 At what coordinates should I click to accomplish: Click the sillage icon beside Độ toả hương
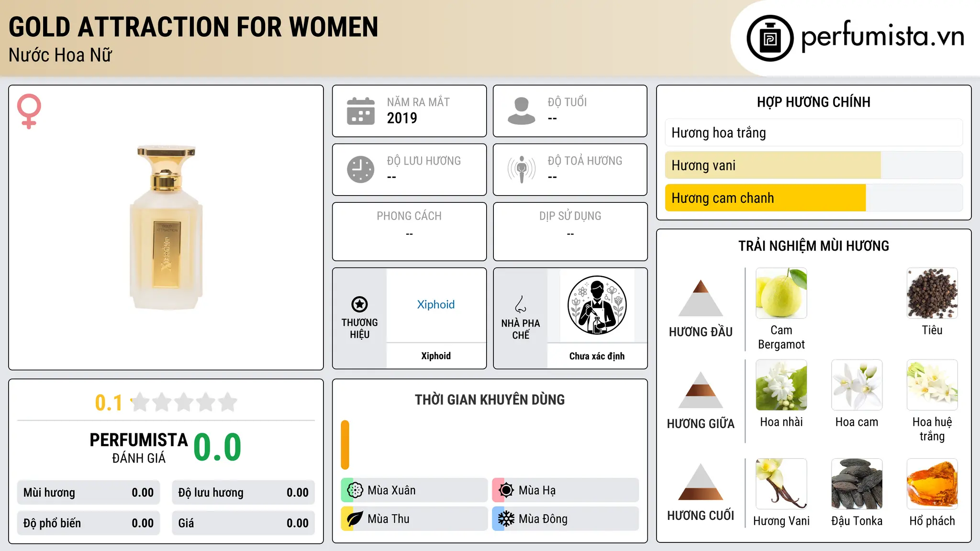pyautogui.click(x=522, y=169)
